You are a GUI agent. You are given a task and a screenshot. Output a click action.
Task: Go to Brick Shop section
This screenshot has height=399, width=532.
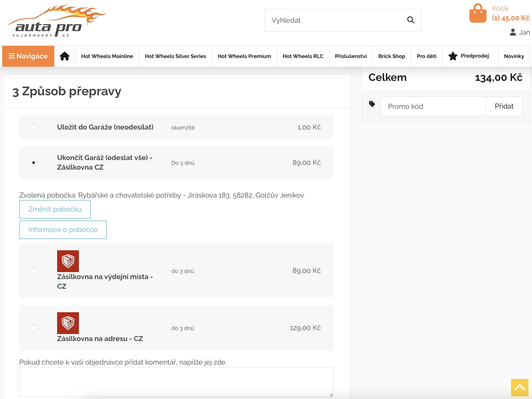click(391, 56)
